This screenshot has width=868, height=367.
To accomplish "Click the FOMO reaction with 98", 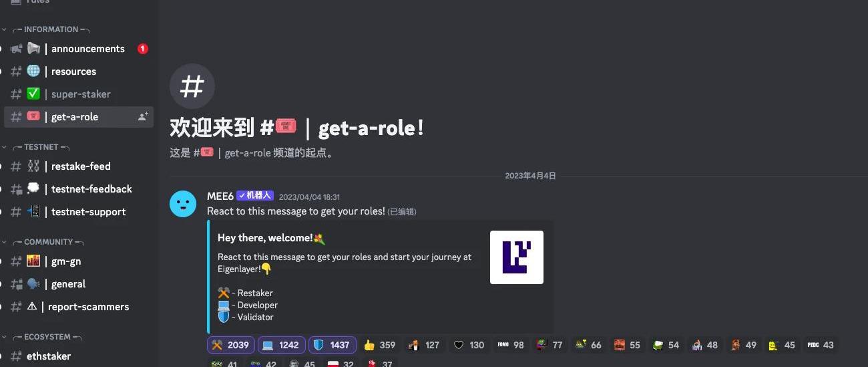I will (511, 345).
